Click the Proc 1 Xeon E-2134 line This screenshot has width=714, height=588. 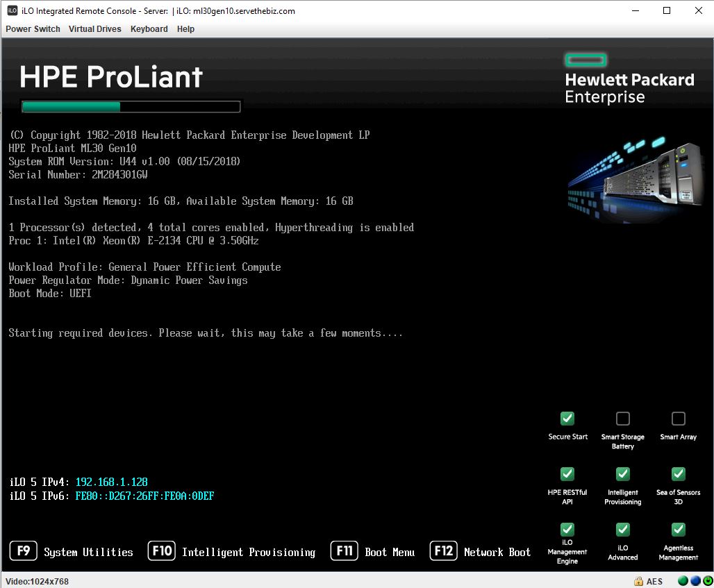click(x=133, y=241)
